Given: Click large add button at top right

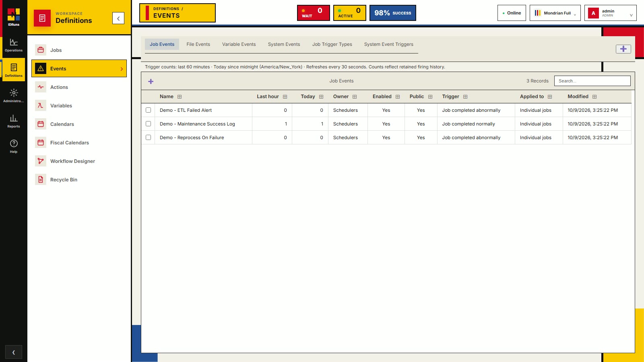Looking at the screenshot, I should pos(623,49).
